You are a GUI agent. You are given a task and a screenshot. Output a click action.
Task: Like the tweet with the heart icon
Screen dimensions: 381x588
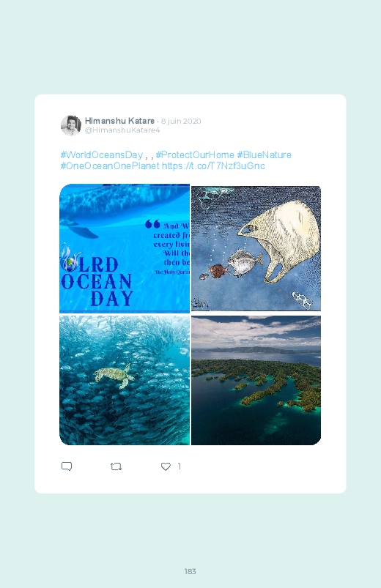[166, 466]
